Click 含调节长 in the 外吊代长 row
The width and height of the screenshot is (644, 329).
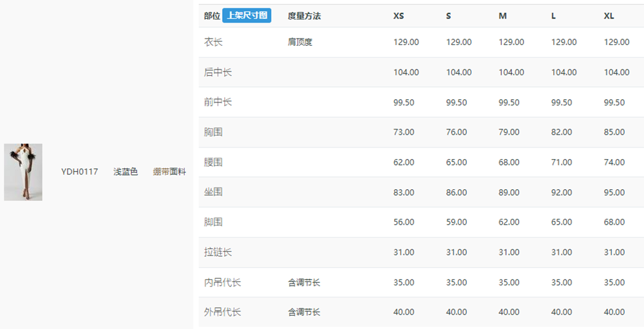(304, 312)
